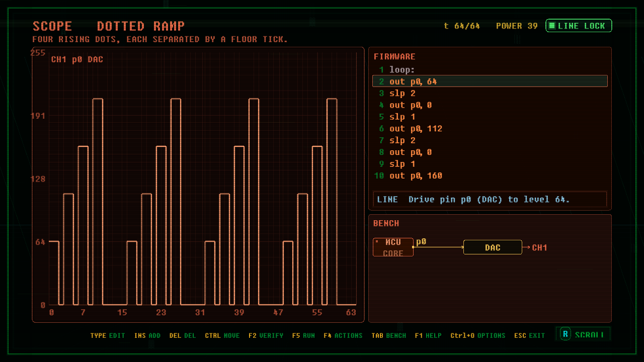Screen dimensions: 644x362
Task: Click the CH1 p0 DAC channel label
Action: coord(77,60)
